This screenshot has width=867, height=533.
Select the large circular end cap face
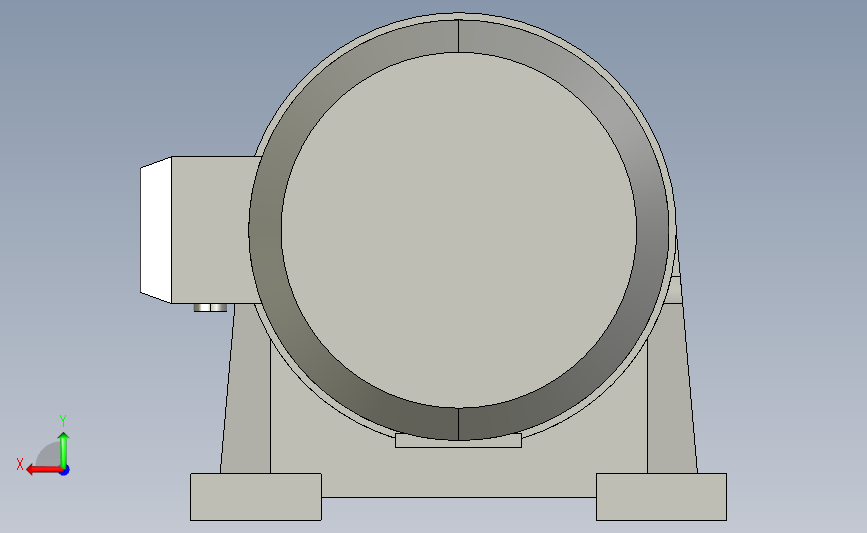pos(459,230)
